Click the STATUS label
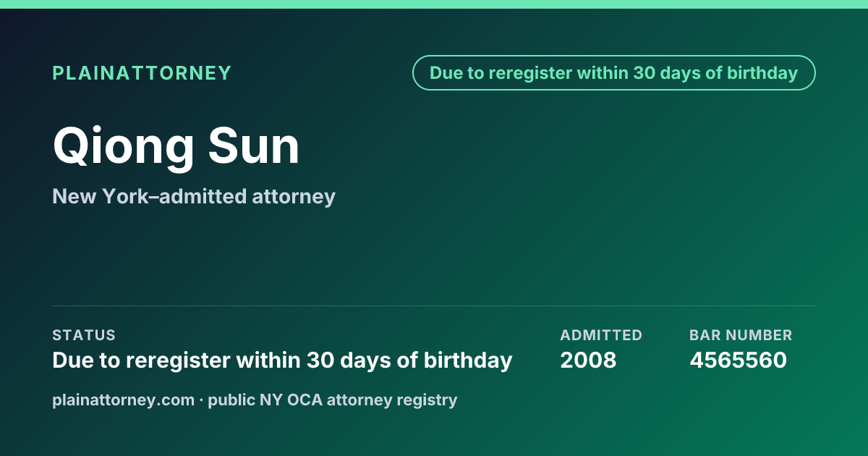The width and height of the screenshot is (868, 456). [x=84, y=335]
